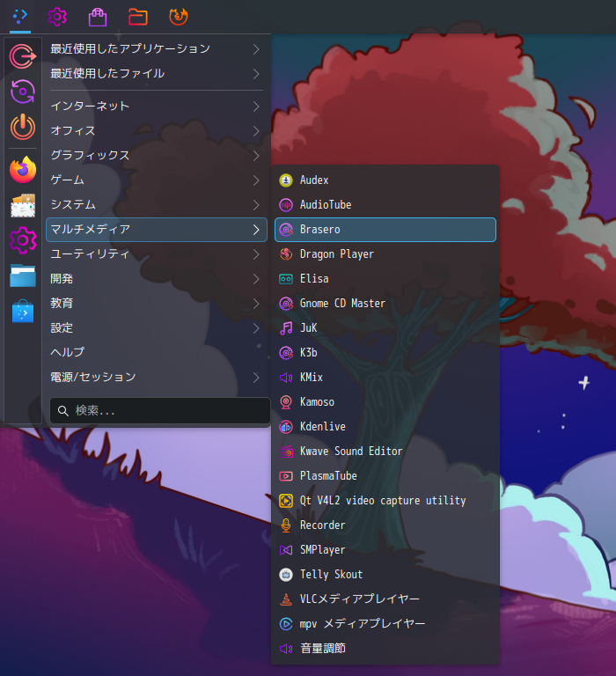Click the logout icon in menu sidebar
The height and width of the screenshot is (676, 616).
pos(23,56)
